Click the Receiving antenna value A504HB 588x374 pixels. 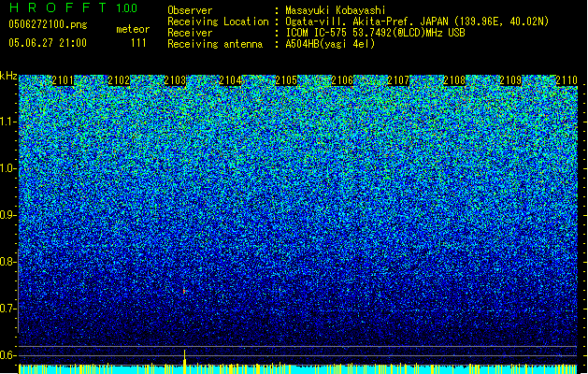tap(302, 44)
